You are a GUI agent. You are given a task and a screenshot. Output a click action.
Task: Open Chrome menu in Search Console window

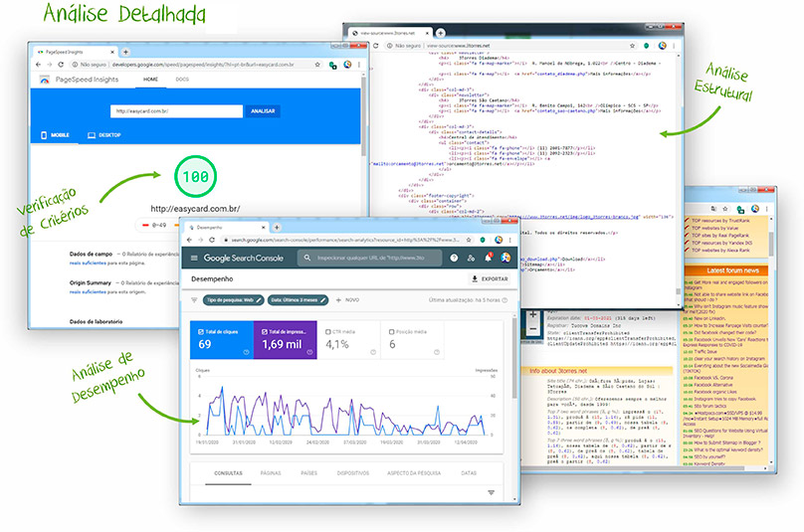510,240
